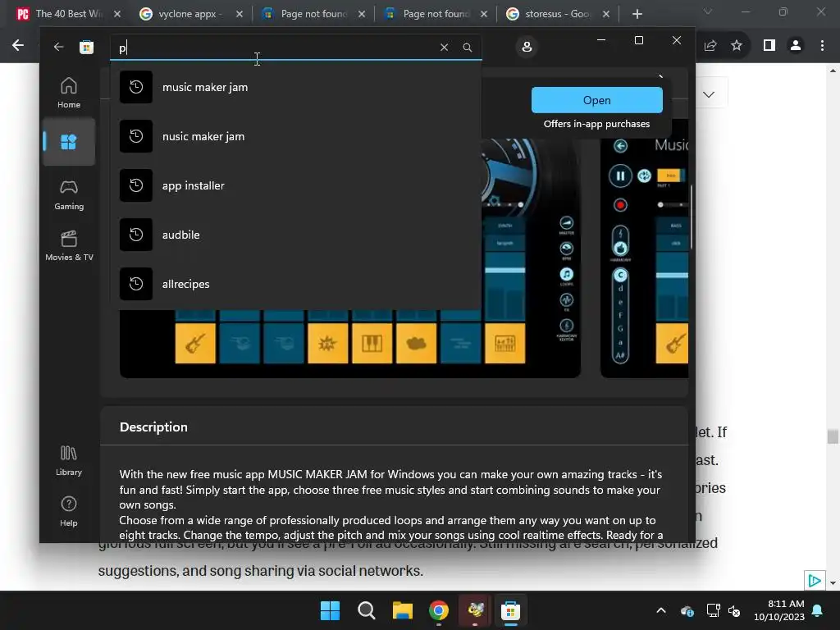Viewport: 840px width, 630px height.
Task: Open the store Library
Action: click(x=69, y=461)
